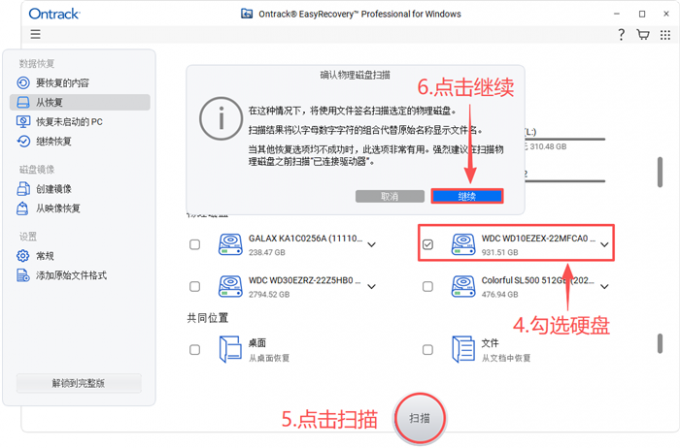
Task: Open the hamburger menu
Action: [35, 34]
